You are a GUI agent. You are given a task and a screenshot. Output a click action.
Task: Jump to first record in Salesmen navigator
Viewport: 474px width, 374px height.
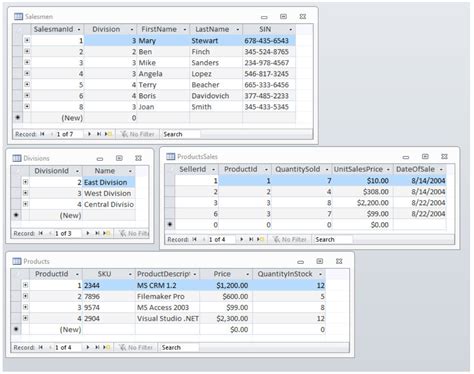tap(42, 134)
